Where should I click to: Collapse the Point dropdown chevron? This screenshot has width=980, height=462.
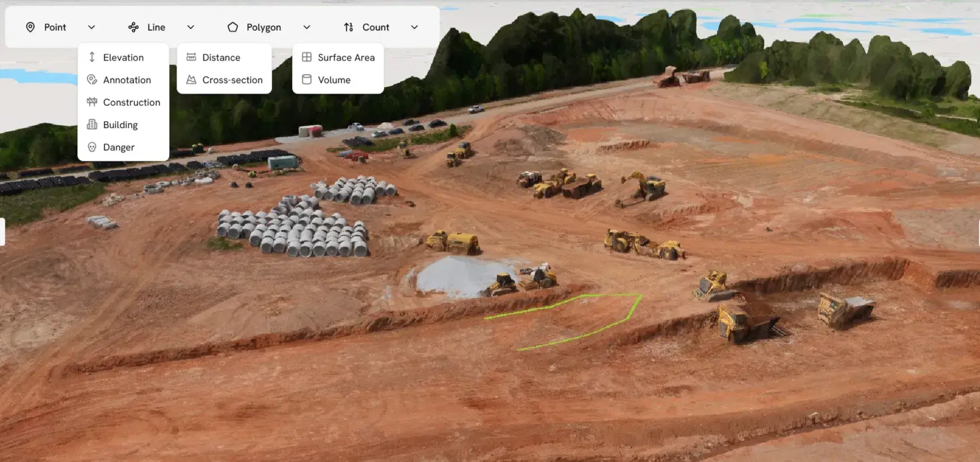pos(91,27)
